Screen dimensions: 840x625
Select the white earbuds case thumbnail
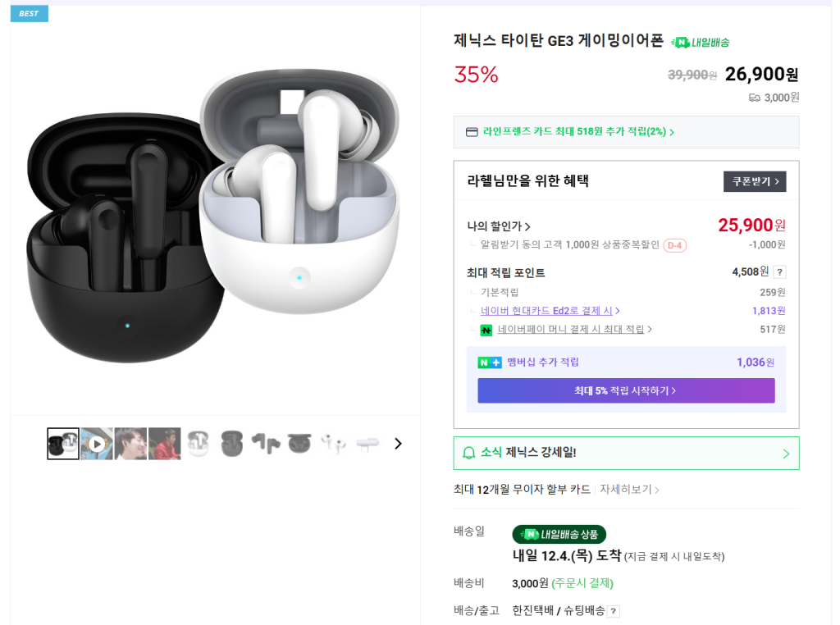pos(198,444)
